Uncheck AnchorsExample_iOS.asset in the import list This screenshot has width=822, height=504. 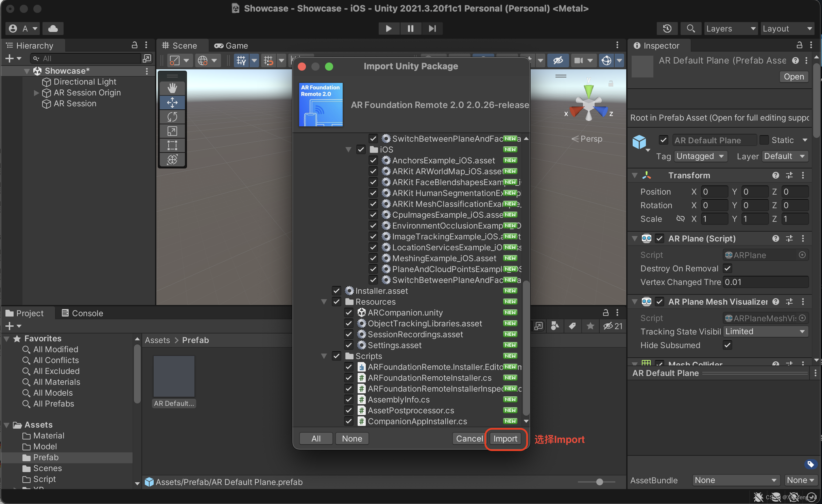click(373, 160)
